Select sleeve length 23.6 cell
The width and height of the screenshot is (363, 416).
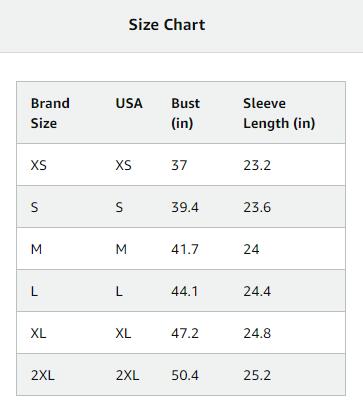pos(257,207)
